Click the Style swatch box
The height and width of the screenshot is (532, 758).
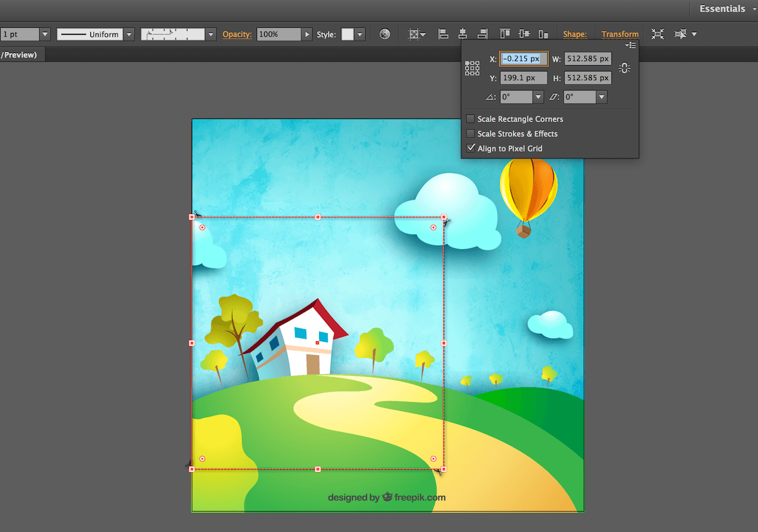click(x=347, y=34)
